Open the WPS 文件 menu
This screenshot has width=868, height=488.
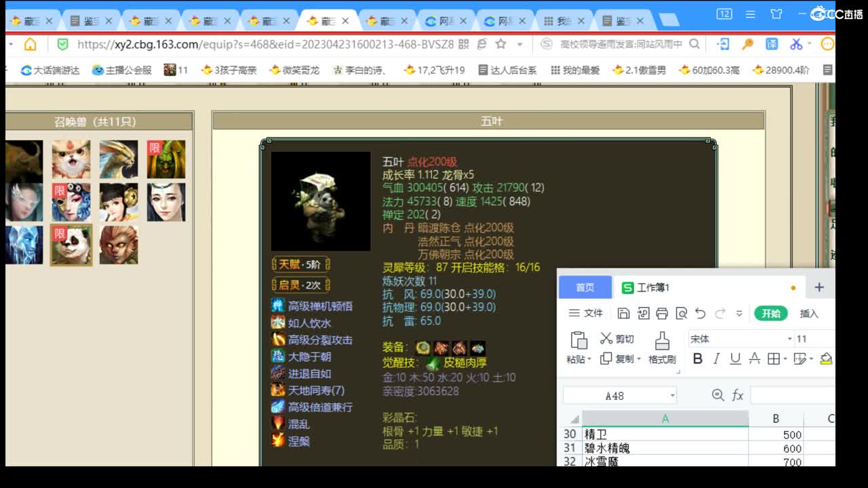click(x=586, y=313)
